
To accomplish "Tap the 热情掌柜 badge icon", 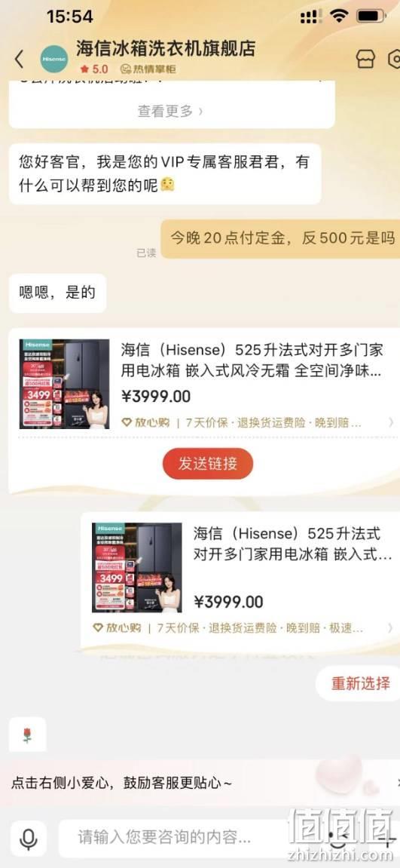I will point(126,69).
